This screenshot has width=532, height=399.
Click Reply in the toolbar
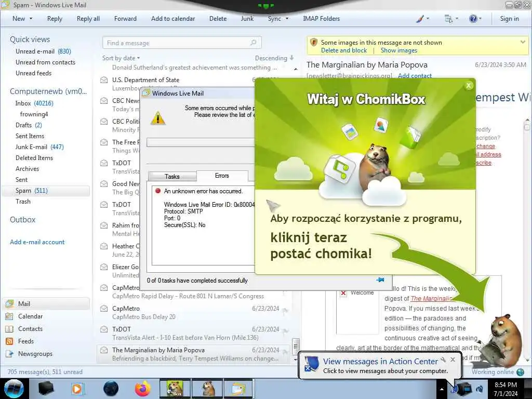click(55, 19)
